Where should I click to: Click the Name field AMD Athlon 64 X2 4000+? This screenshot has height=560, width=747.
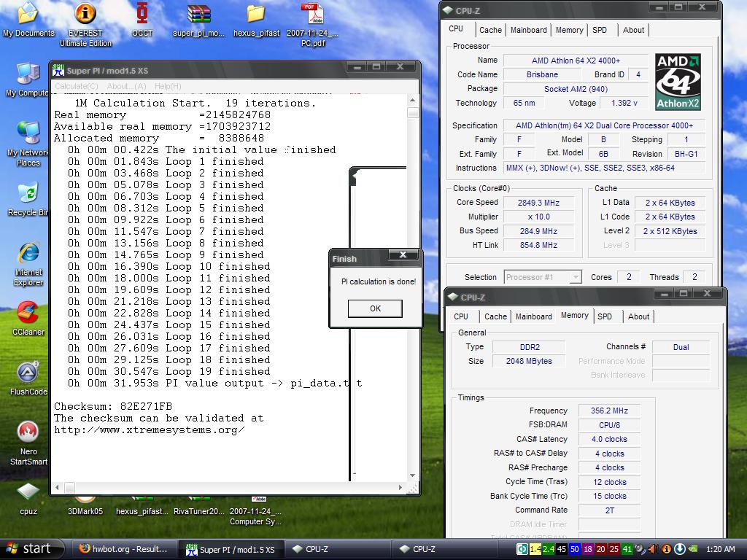pos(576,61)
